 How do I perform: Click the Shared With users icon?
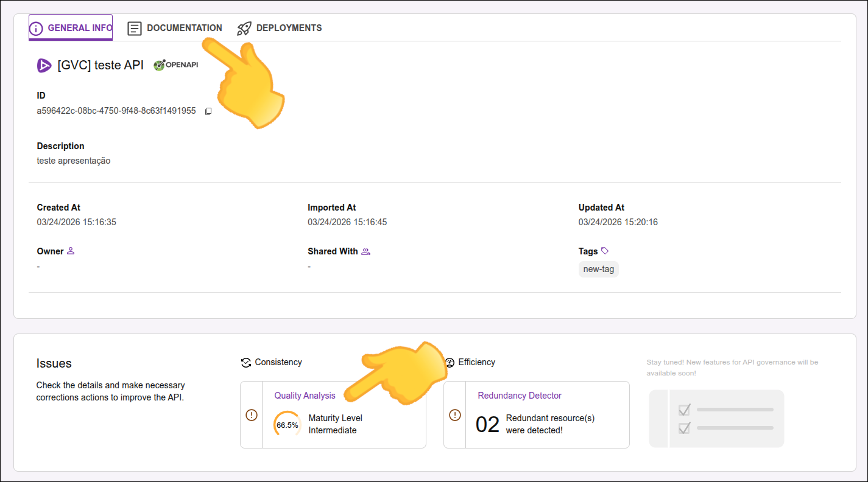[x=365, y=251]
